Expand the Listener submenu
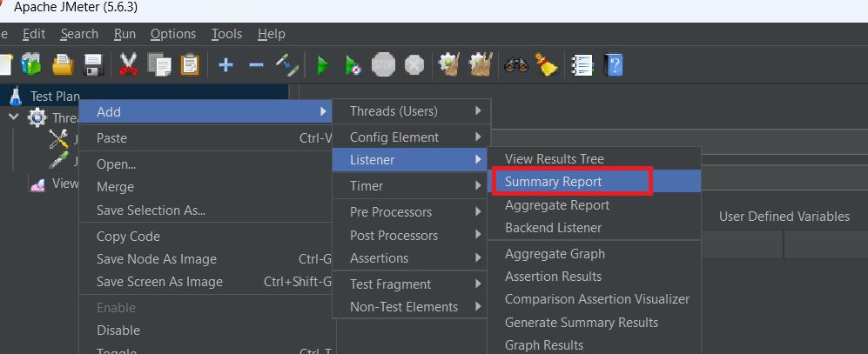This screenshot has width=868, height=354. [x=411, y=160]
